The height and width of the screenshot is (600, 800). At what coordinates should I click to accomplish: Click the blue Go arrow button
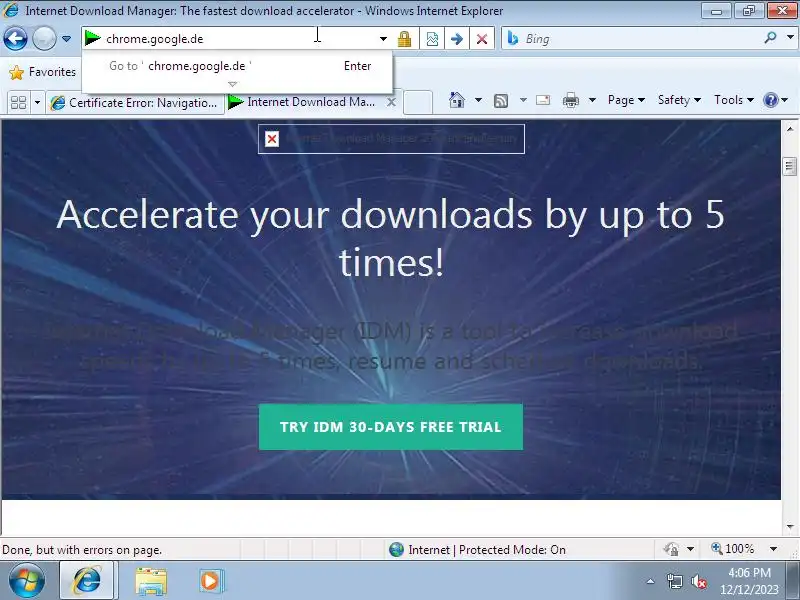pyautogui.click(x=457, y=39)
